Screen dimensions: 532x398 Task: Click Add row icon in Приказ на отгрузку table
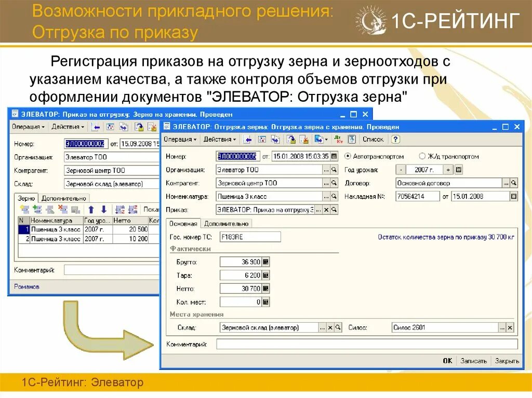coord(24,210)
